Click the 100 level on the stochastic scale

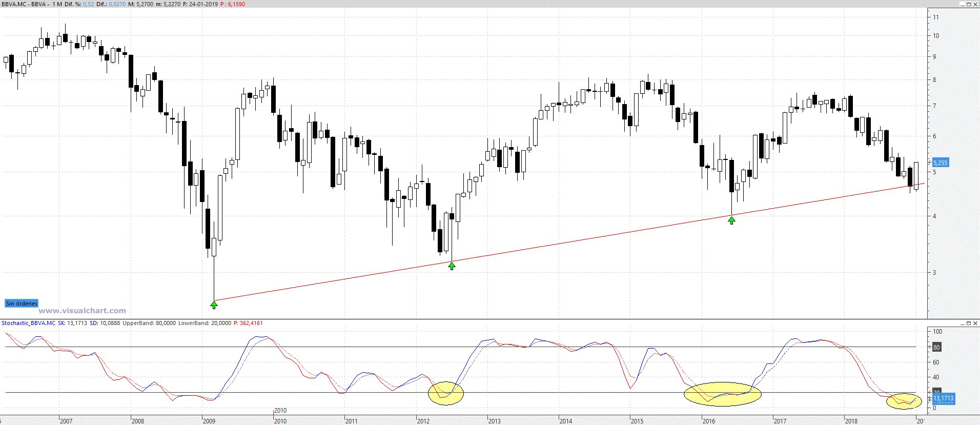pyautogui.click(x=937, y=332)
